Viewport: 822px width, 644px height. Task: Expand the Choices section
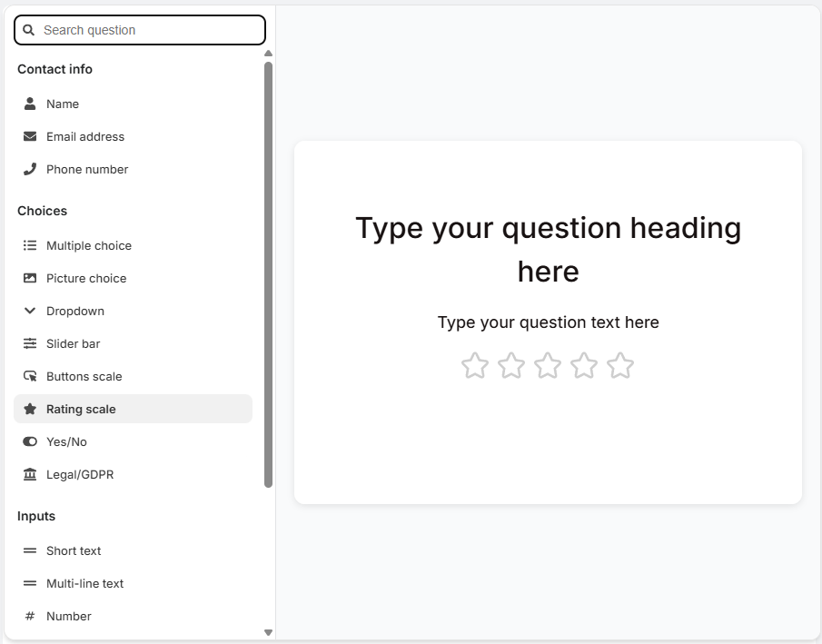(x=42, y=211)
